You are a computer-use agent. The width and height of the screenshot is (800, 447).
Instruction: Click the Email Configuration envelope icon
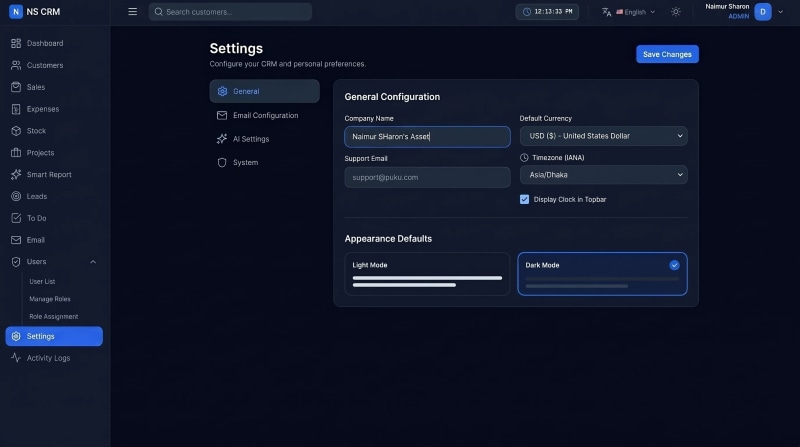pos(222,115)
